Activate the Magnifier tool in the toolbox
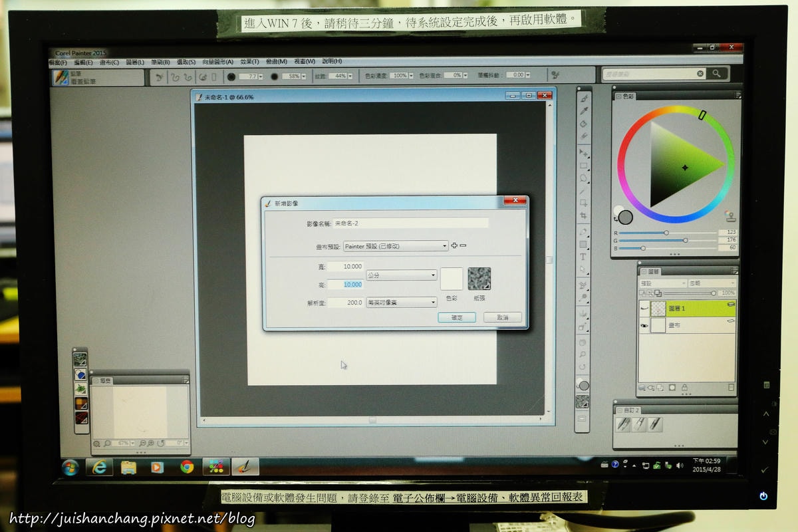This screenshot has height=532, width=798. pos(583,354)
